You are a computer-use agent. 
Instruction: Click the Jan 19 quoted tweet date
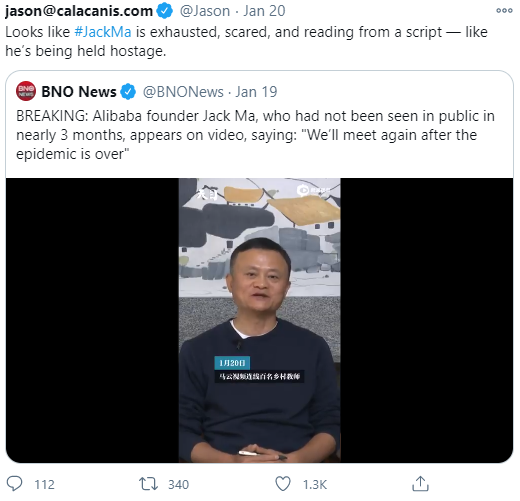[x=256, y=92]
